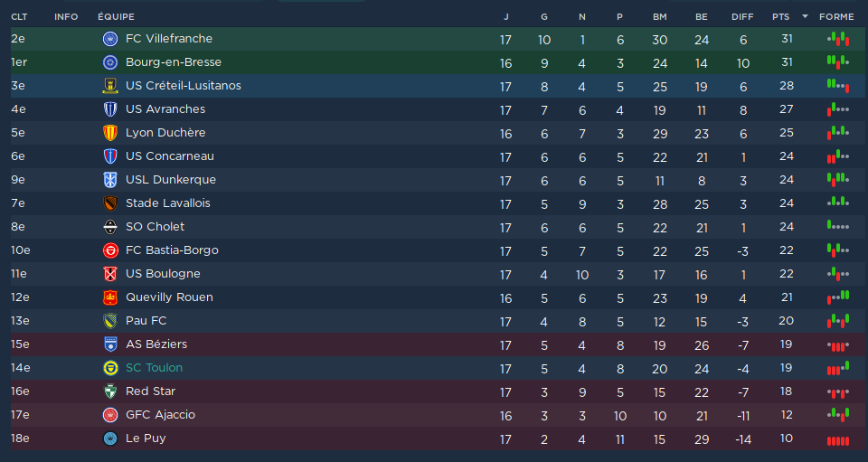
Task: Click the US Créteil-Lusitanos crest icon
Action: (110, 86)
